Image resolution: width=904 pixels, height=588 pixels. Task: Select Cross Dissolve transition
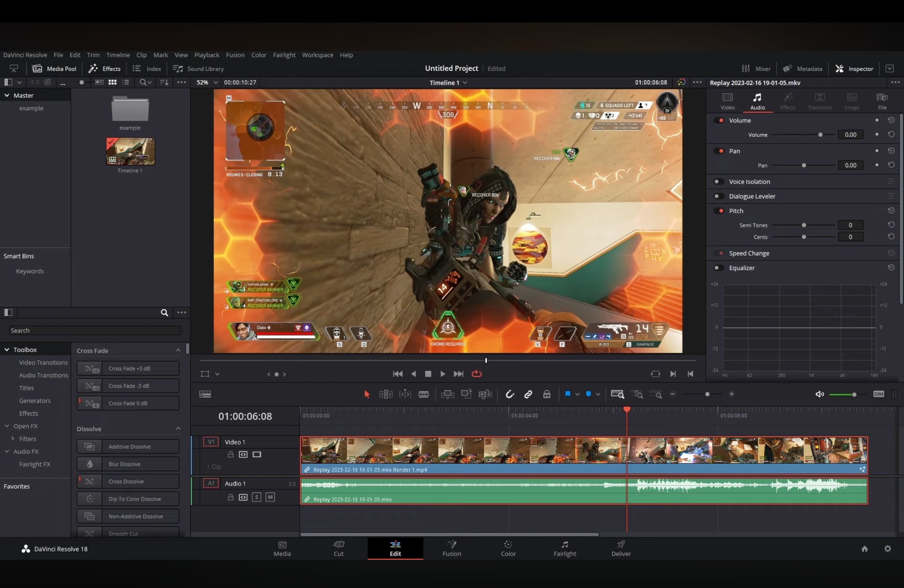coord(128,481)
